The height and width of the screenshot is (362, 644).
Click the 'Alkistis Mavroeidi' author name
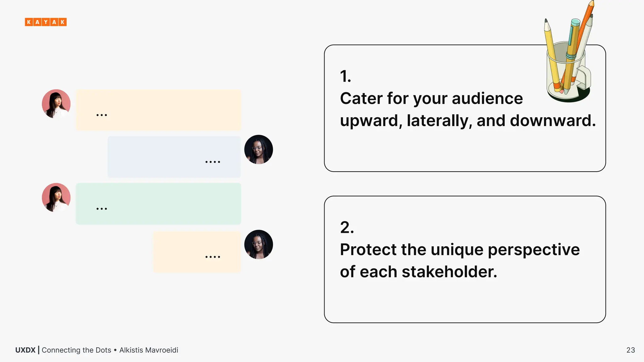click(x=149, y=350)
